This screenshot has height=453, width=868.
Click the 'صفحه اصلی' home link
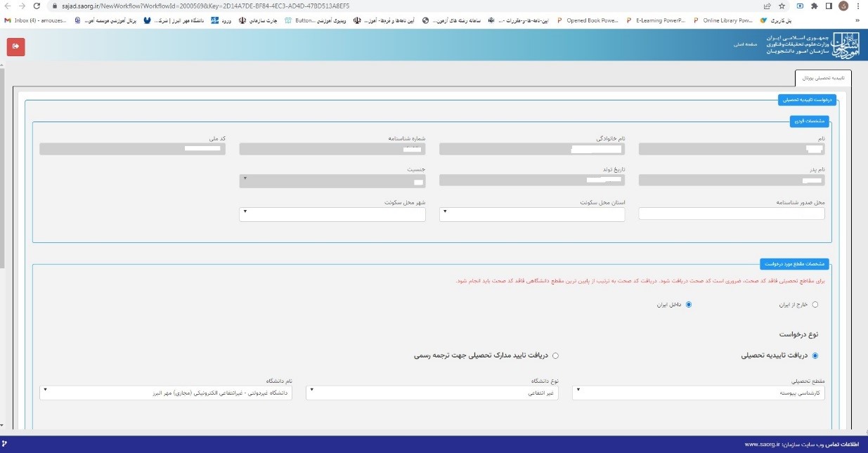click(x=744, y=44)
